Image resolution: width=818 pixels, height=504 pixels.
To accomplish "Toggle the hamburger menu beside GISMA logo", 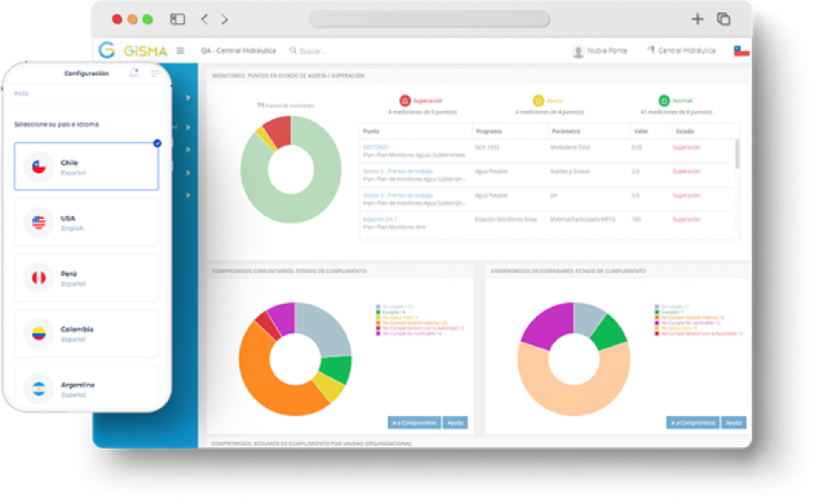I will (x=181, y=50).
